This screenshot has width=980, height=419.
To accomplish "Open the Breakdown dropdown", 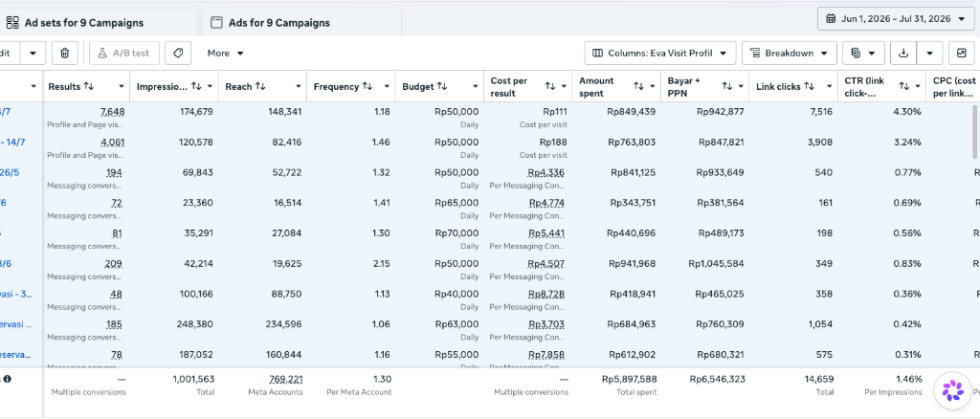I will pos(790,53).
